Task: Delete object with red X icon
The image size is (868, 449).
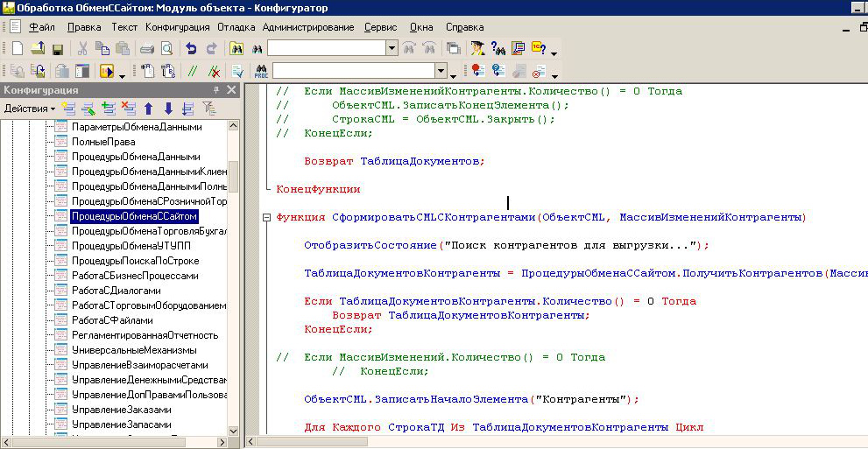Action: pos(129,109)
